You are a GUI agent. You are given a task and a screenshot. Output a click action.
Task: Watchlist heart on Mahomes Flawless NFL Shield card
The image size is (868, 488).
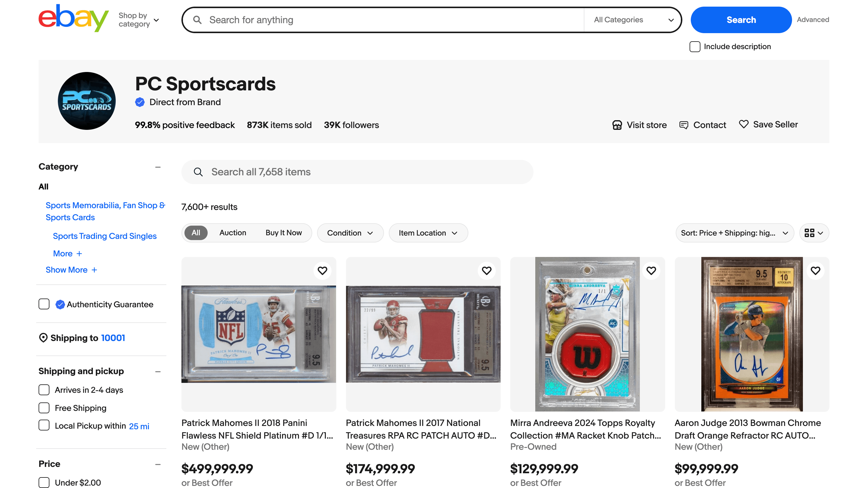point(322,271)
